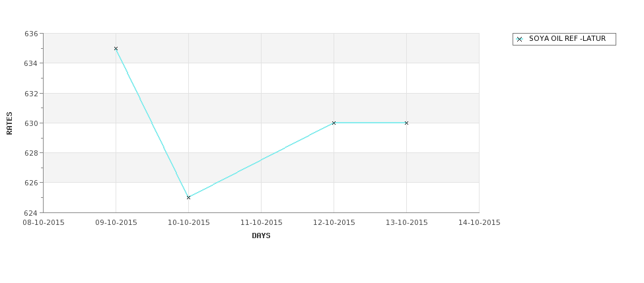This screenshot has height=283, width=644.
Task: Click the 624 y-axis tick label
Action: pos(31,213)
